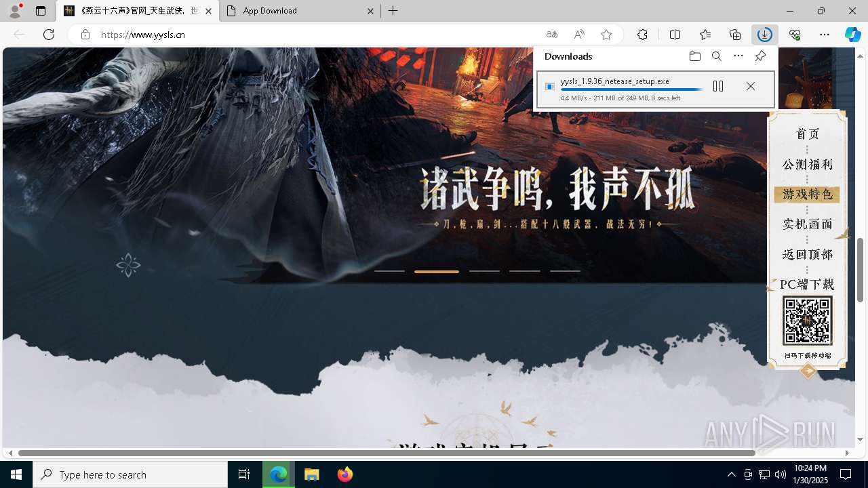
Task: Click the taskbar search box
Action: (130, 474)
